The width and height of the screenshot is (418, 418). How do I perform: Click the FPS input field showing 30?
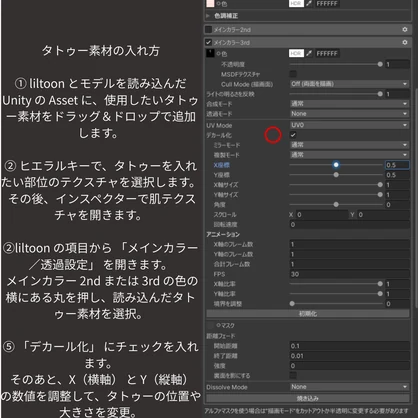click(349, 274)
